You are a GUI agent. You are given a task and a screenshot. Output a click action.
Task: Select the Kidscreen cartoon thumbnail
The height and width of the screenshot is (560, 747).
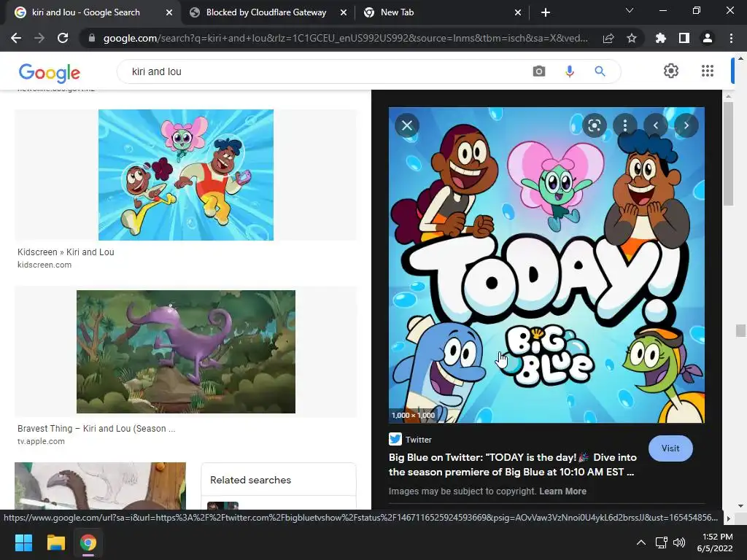point(186,175)
